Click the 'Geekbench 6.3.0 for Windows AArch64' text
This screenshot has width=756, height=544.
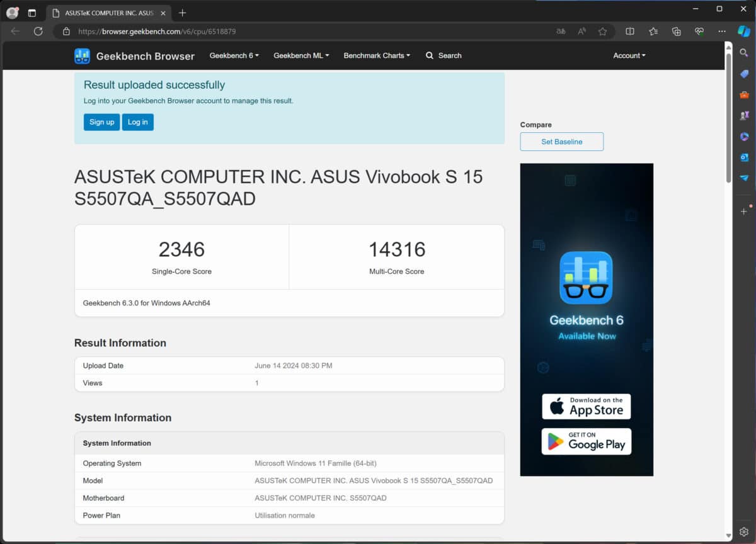click(x=147, y=303)
